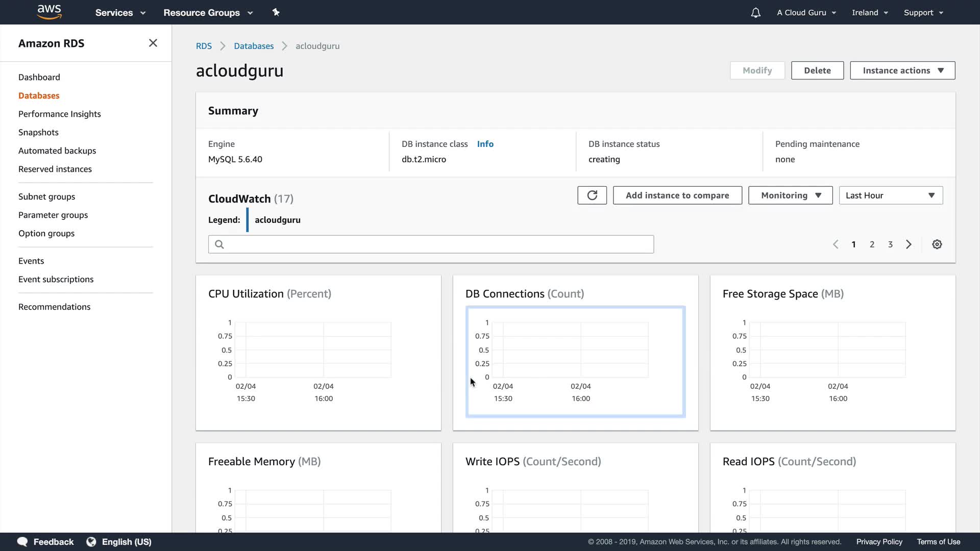Expand the Services menu
This screenshot has width=980, height=551.
(x=120, y=13)
